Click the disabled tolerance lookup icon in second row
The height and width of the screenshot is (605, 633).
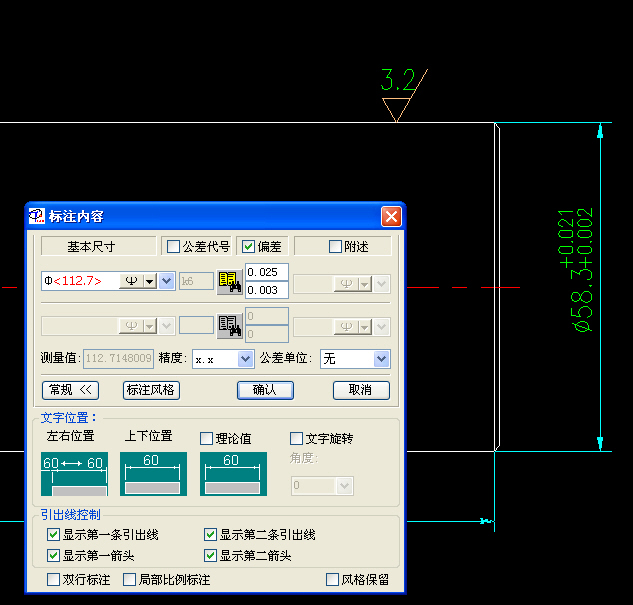click(229, 325)
